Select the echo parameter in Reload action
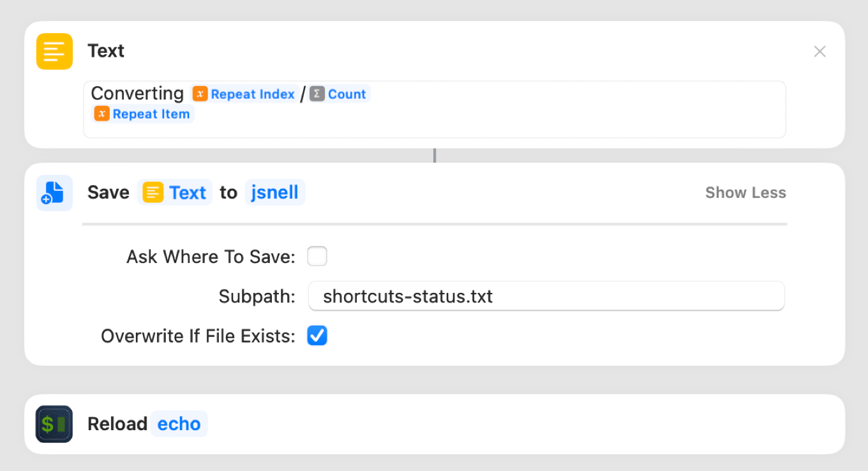Viewport: 868px width, 471px height. [179, 424]
